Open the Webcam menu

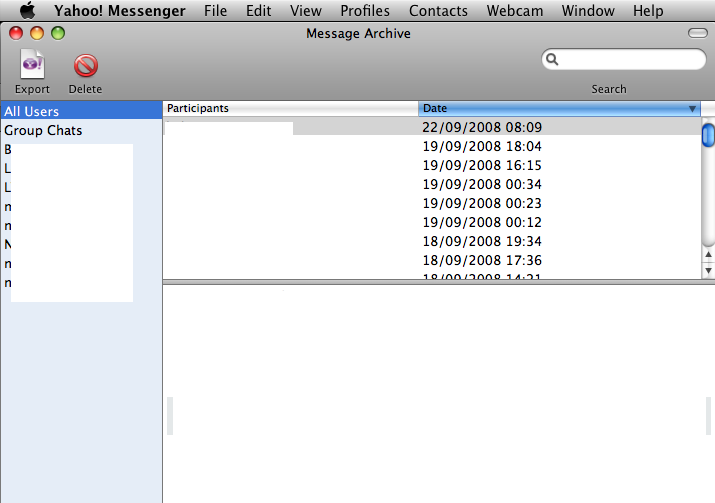[x=514, y=11]
